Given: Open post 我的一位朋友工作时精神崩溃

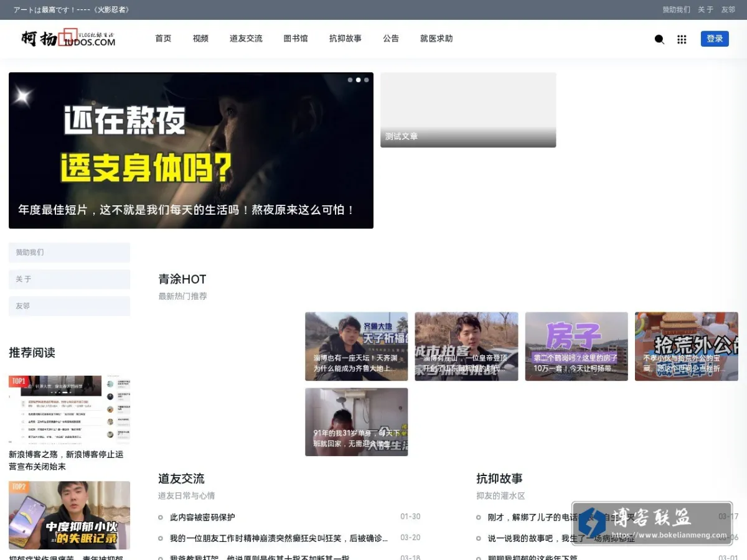Looking at the screenshot, I should click(x=279, y=538).
